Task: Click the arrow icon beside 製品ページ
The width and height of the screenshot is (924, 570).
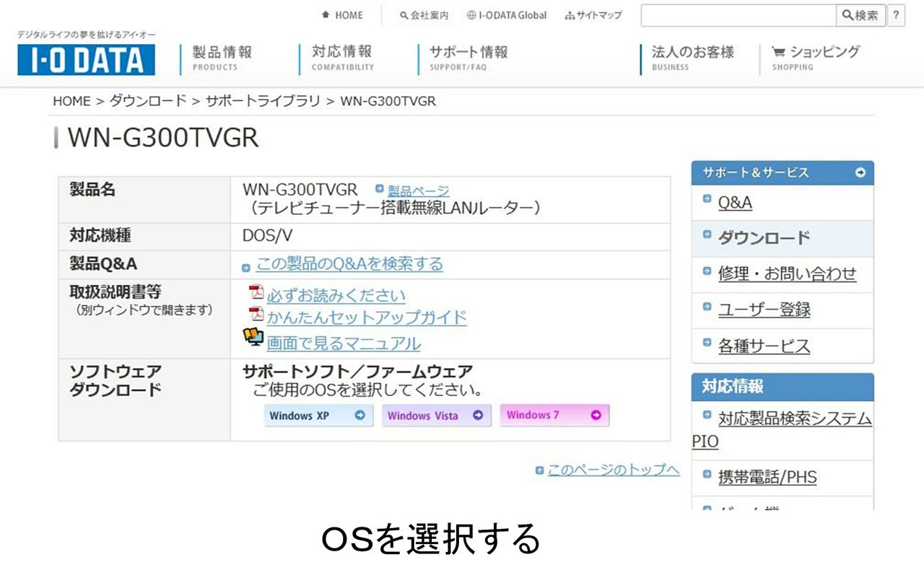Action: [x=380, y=188]
